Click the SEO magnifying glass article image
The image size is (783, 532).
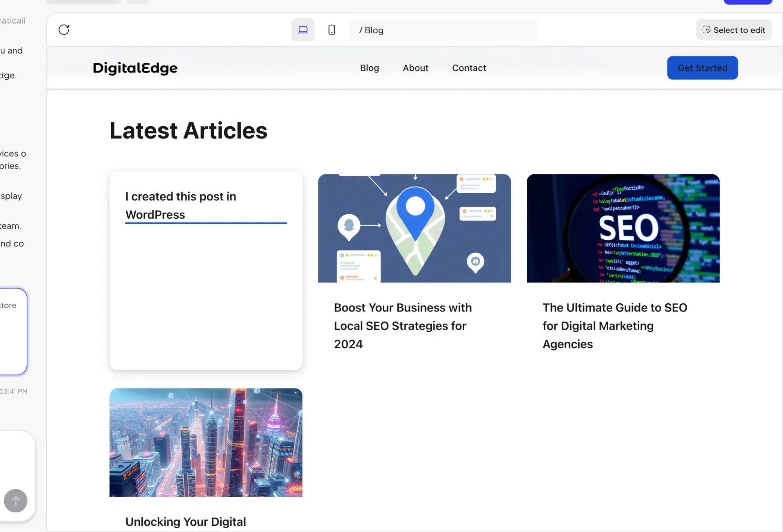click(623, 228)
